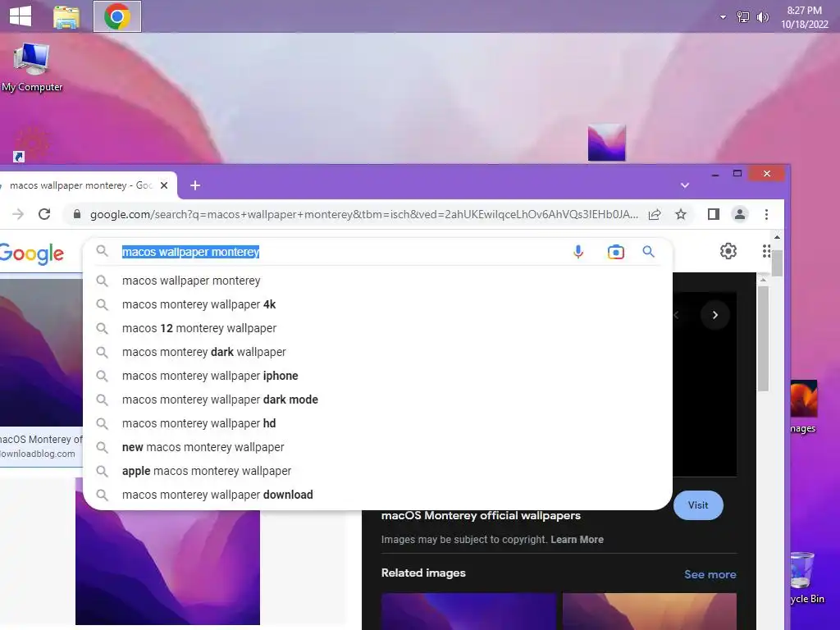Reload the current page

click(44, 214)
